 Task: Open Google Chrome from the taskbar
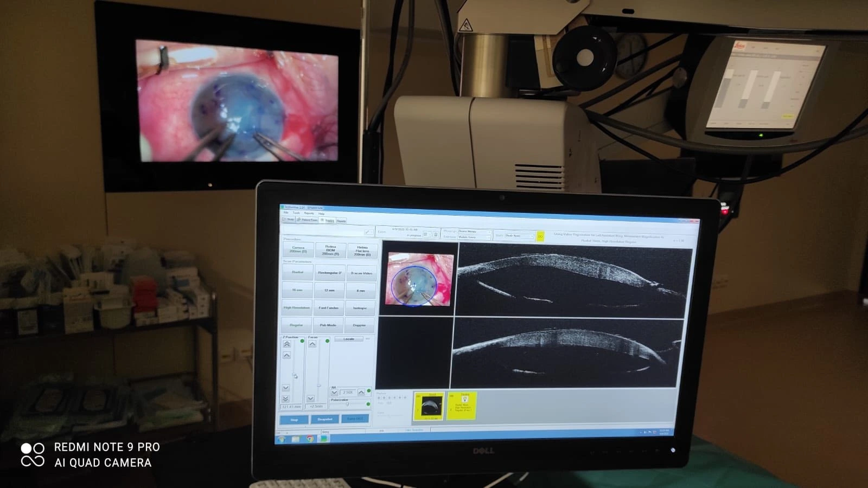coord(310,439)
